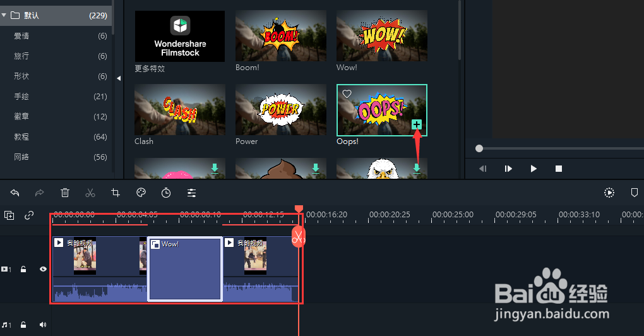The height and width of the screenshot is (336, 644).
Task: Select the crop tool icon
Action: pos(116,193)
